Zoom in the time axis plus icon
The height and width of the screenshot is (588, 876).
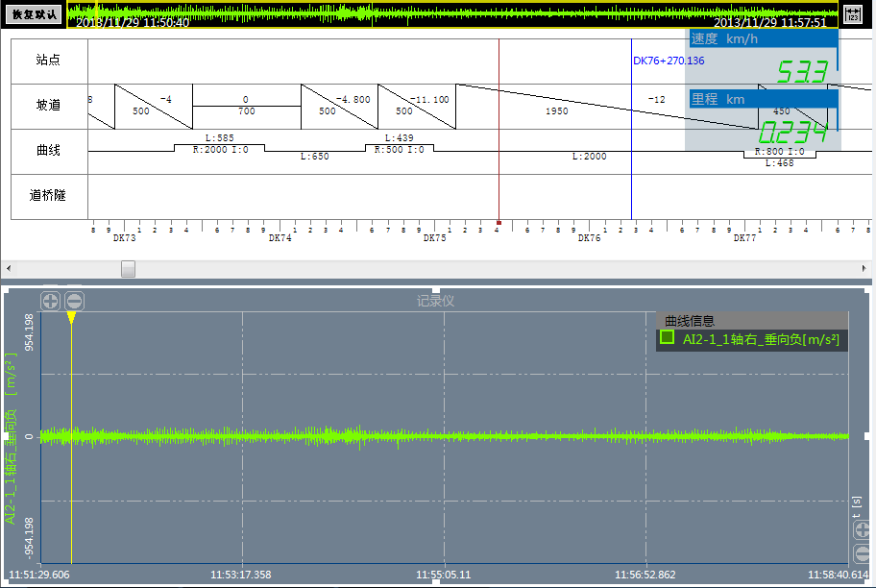863,528
